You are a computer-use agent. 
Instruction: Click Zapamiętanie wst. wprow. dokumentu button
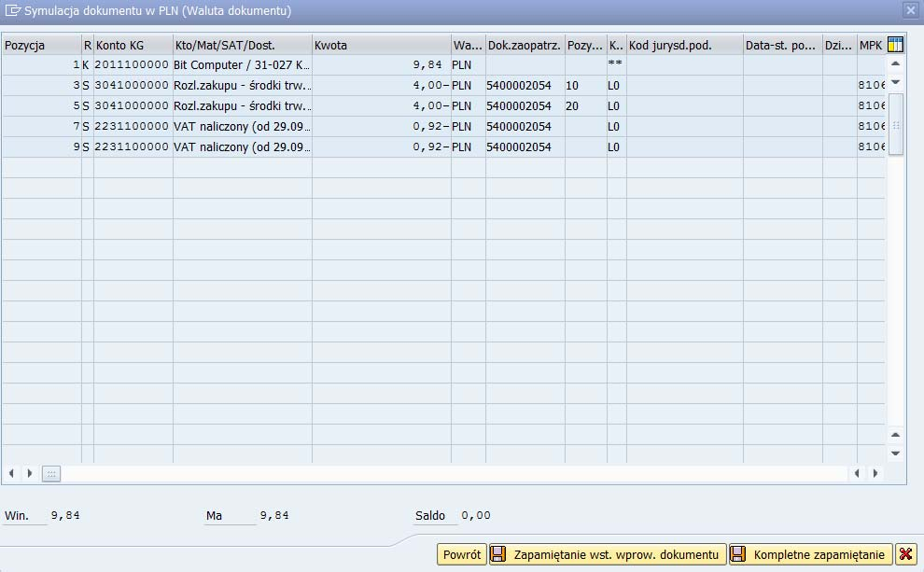click(608, 554)
